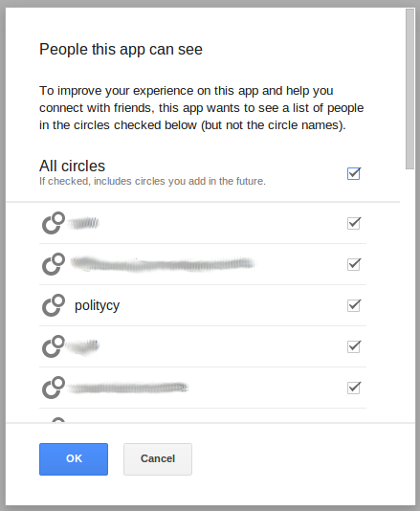Uncheck the first circle's checkbox

click(354, 223)
